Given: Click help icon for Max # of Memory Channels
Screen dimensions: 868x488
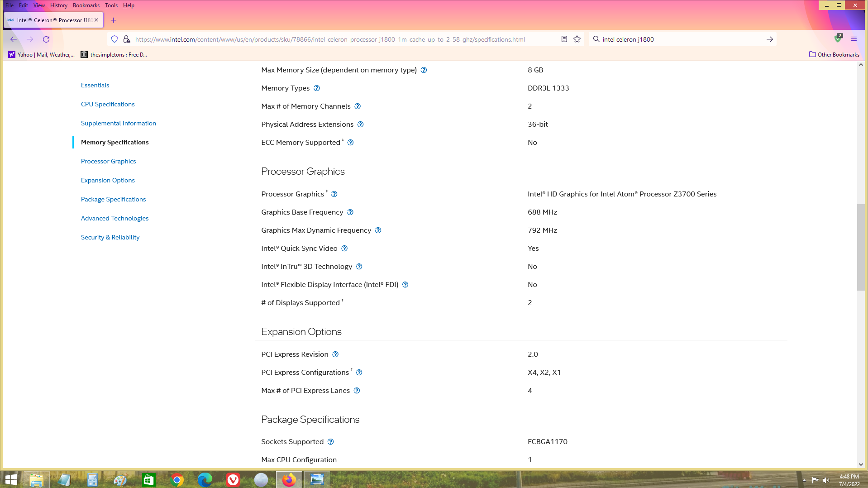Looking at the screenshot, I should [358, 106].
